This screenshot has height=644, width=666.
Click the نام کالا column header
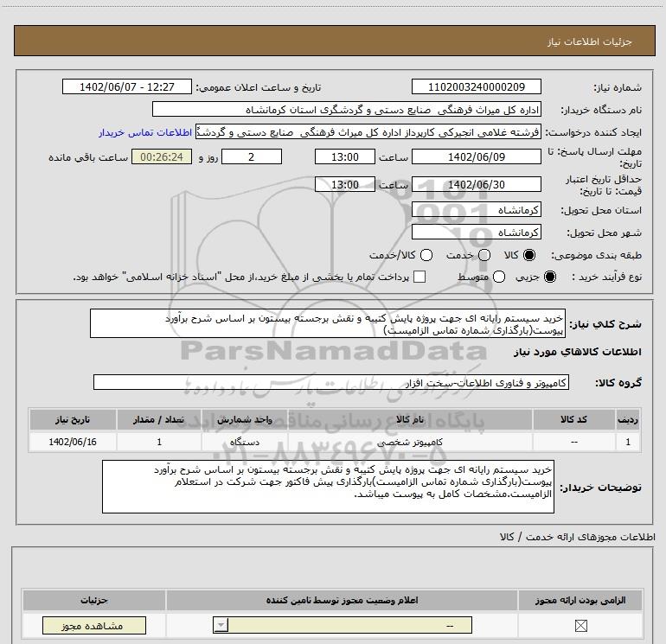point(410,419)
